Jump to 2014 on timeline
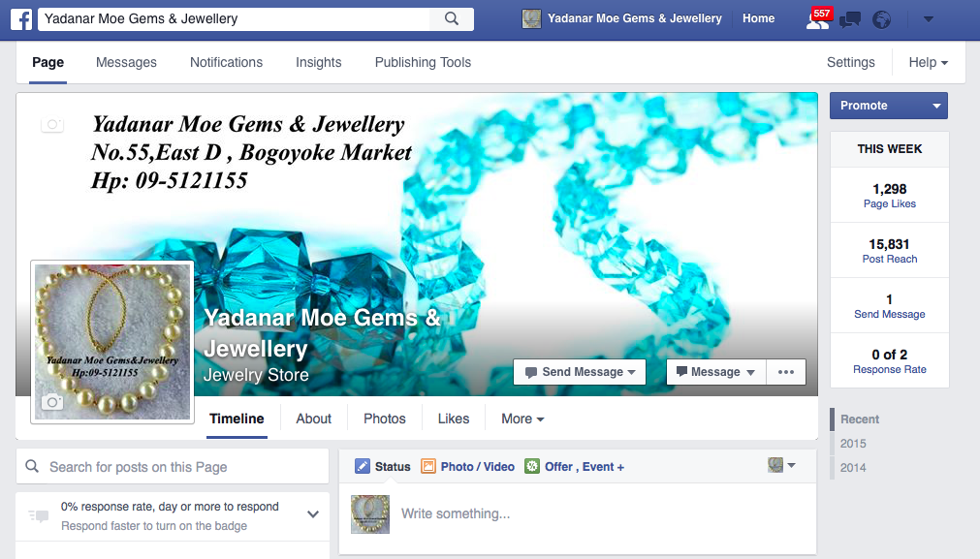The width and height of the screenshot is (980, 559). [853, 467]
